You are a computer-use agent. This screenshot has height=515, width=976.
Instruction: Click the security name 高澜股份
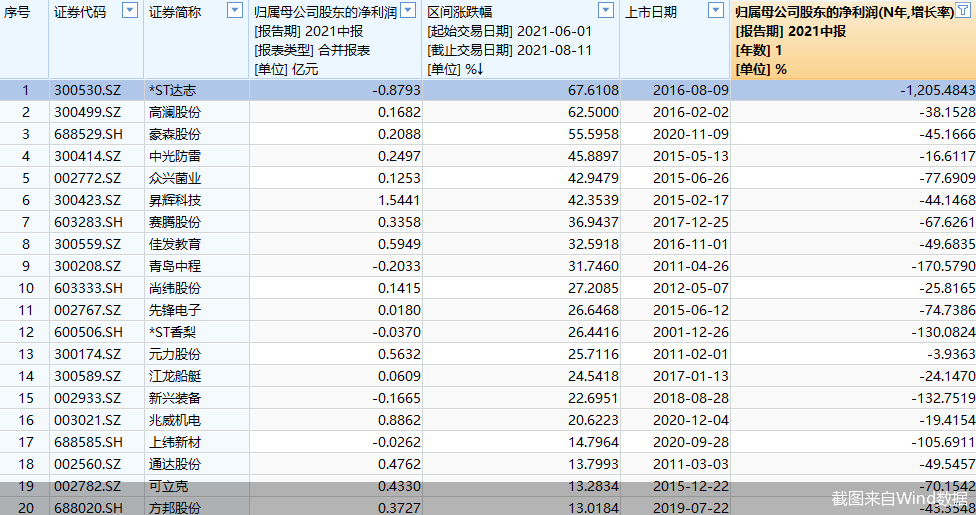pos(175,112)
